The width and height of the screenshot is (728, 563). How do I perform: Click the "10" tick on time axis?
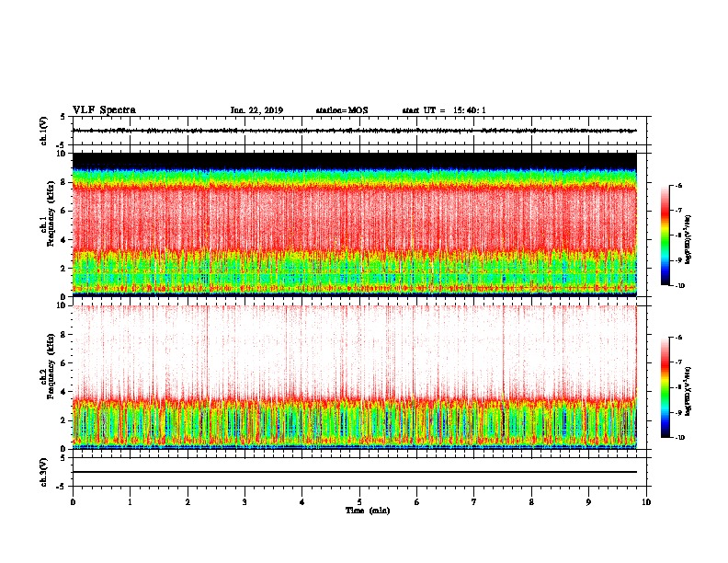(x=646, y=502)
